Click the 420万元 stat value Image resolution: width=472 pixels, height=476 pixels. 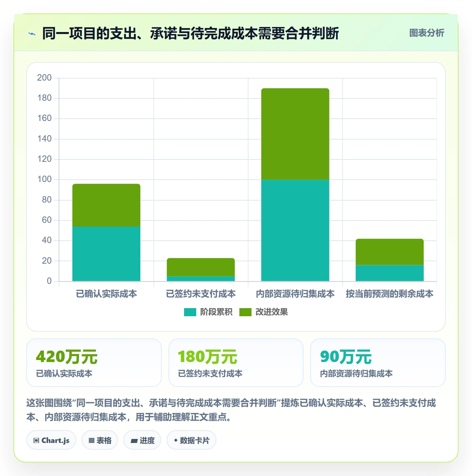tap(67, 357)
